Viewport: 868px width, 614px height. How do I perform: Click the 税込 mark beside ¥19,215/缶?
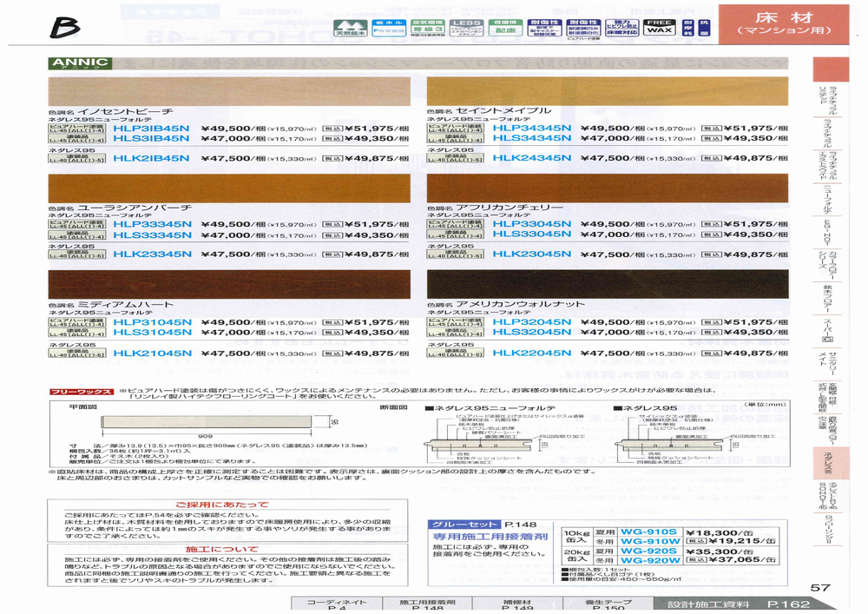[696, 541]
